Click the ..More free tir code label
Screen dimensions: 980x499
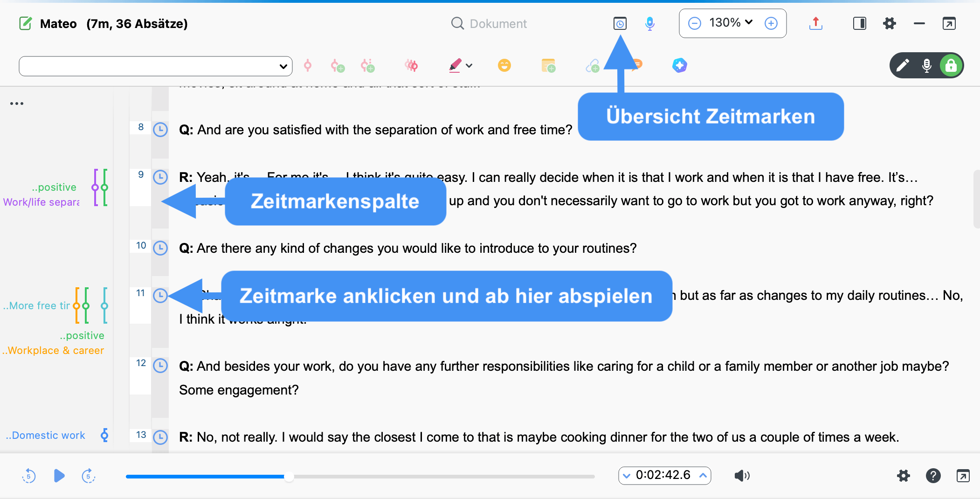36,305
